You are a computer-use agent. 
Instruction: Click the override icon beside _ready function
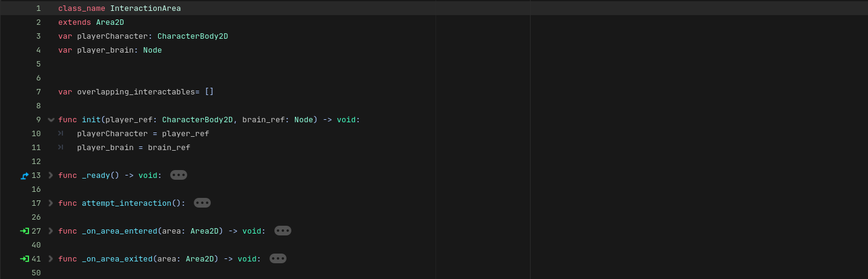click(x=24, y=176)
